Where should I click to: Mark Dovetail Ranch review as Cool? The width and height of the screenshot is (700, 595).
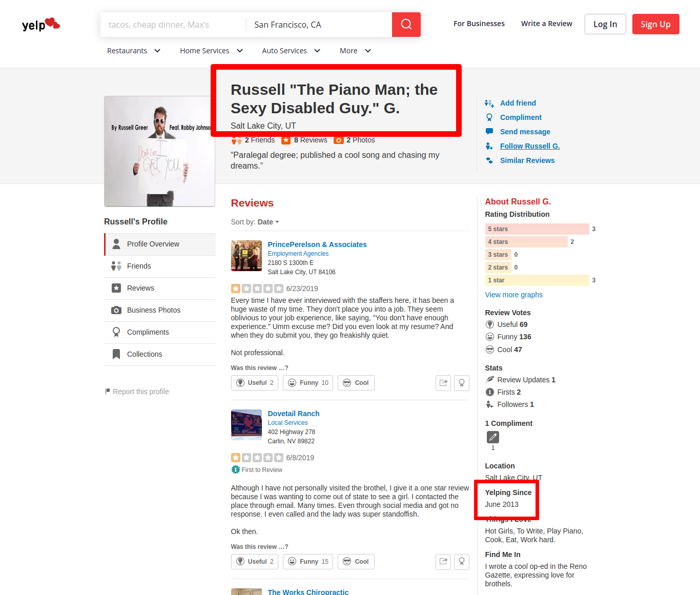click(356, 562)
